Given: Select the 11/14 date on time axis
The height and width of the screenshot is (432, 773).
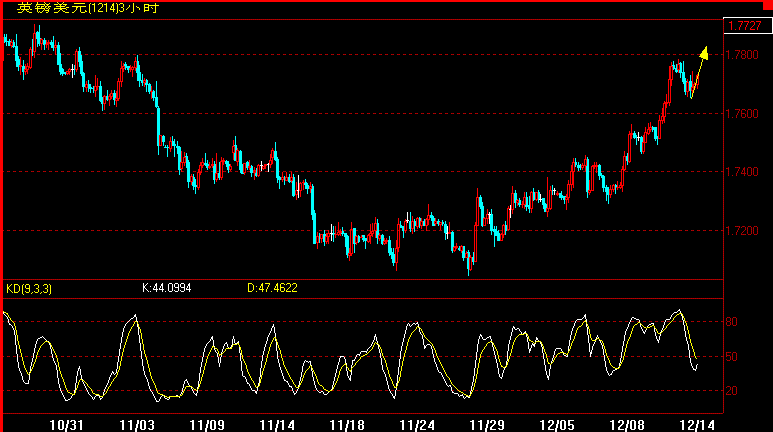Looking at the screenshot, I should click(277, 425).
